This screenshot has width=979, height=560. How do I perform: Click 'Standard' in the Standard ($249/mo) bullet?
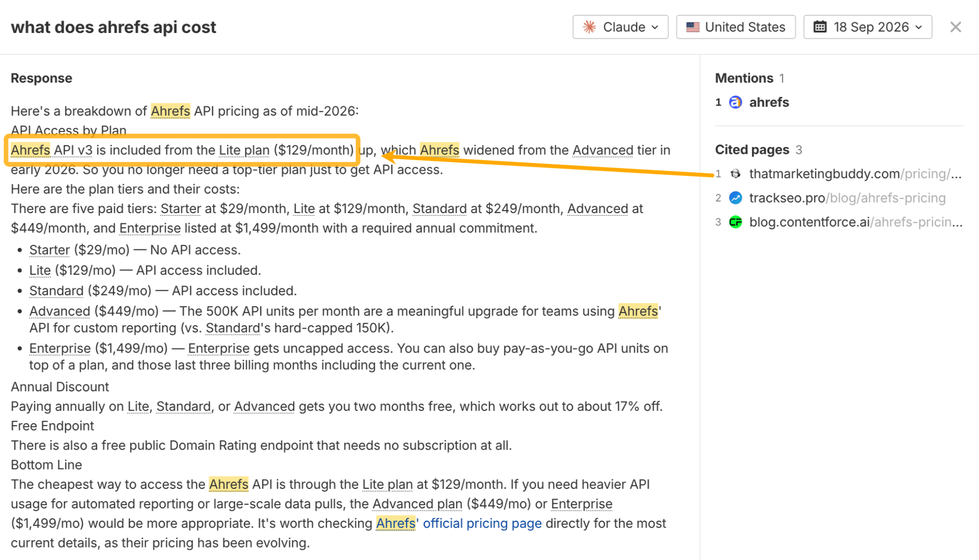56,291
